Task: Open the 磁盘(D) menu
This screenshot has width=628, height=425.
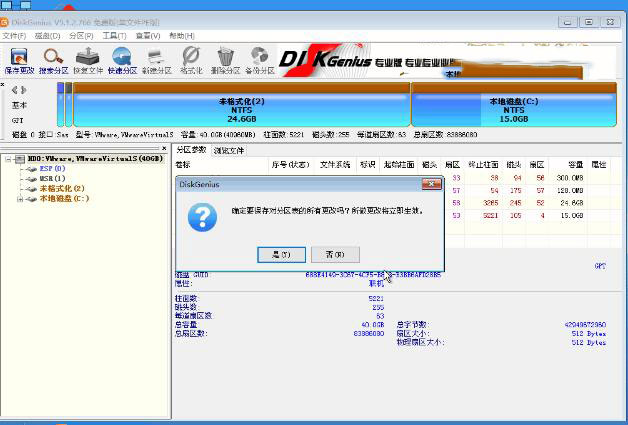Action: coord(47,36)
